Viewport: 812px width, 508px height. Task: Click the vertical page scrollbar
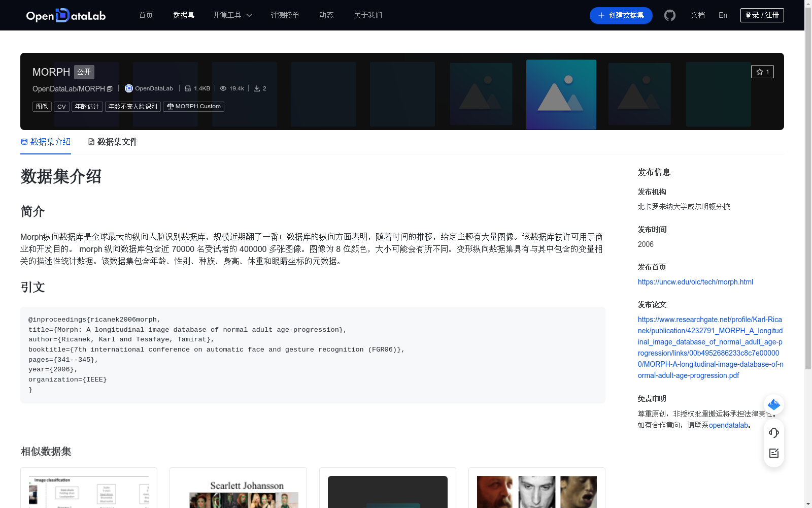(808, 188)
